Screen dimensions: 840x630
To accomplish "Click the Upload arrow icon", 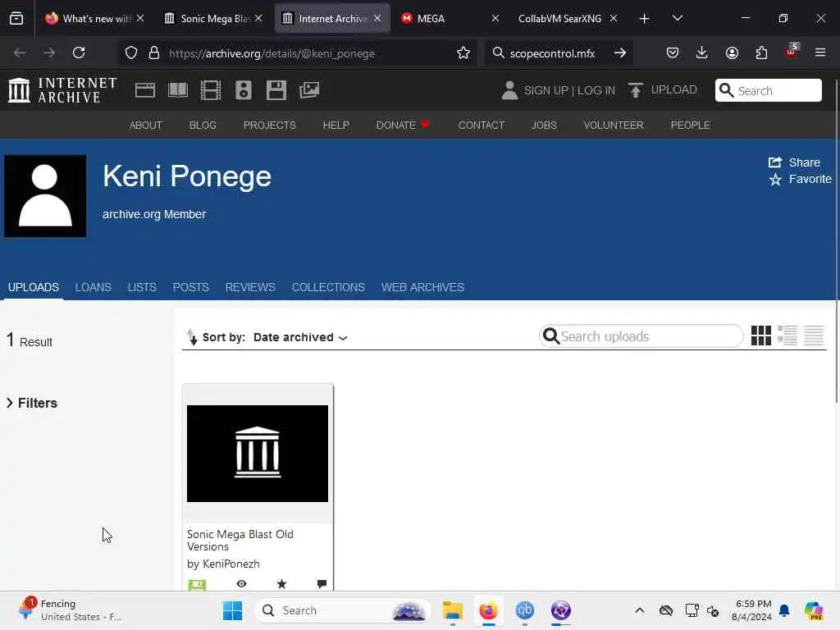I will [636, 90].
